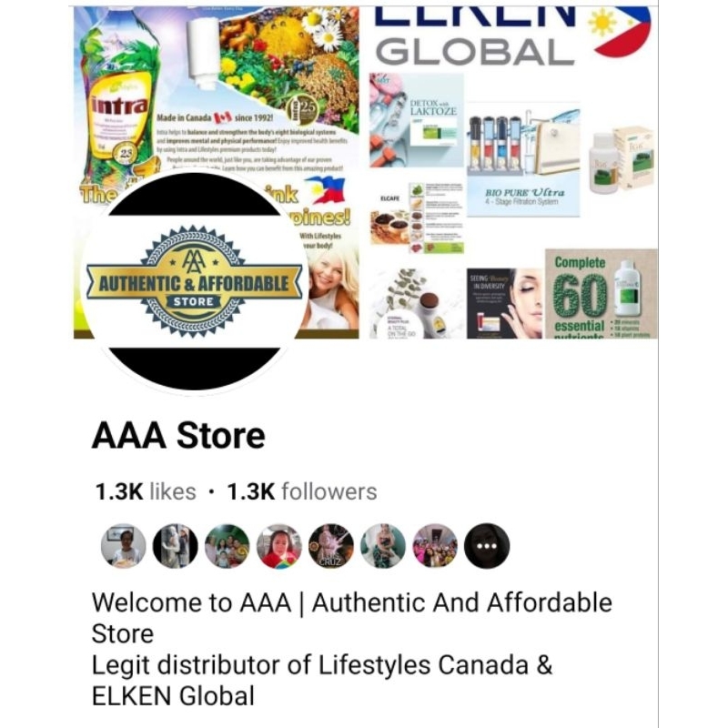
Task: View the 1.3K likes count
Action: click(146, 491)
